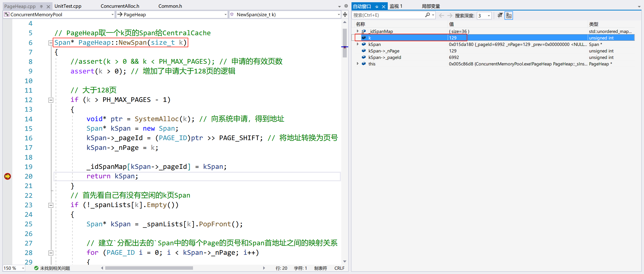
Task: Collapse the NewSpan function at line 6
Action: coord(50,43)
